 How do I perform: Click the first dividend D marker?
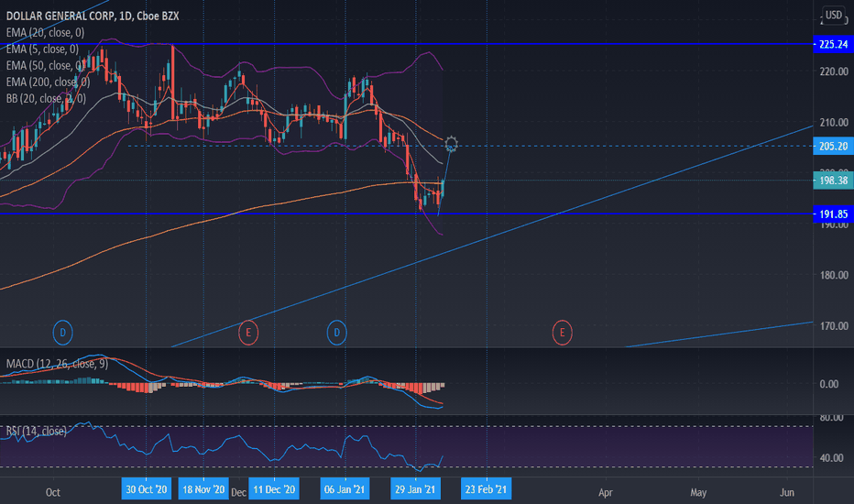click(62, 333)
